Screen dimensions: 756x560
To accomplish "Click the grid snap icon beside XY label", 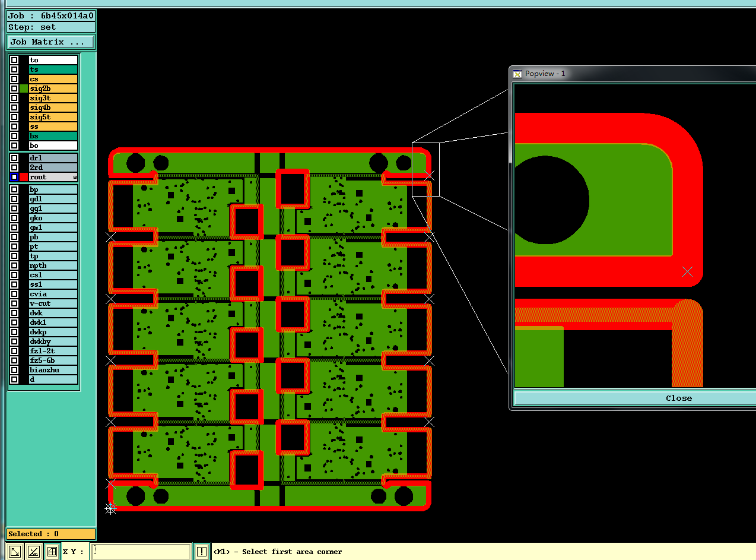I will tap(52, 552).
